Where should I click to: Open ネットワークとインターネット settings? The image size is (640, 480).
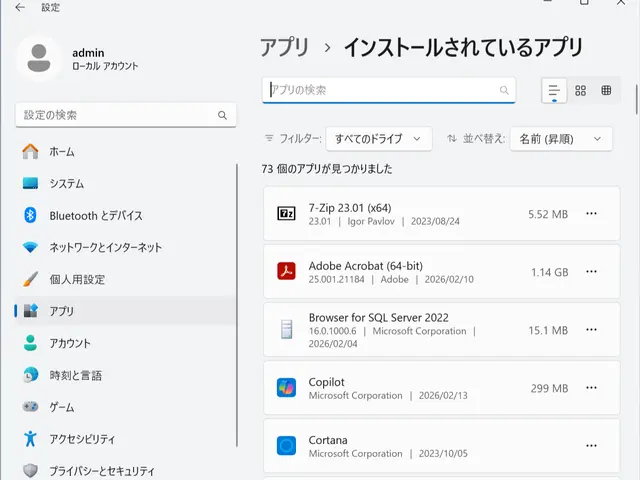[126, 247]
